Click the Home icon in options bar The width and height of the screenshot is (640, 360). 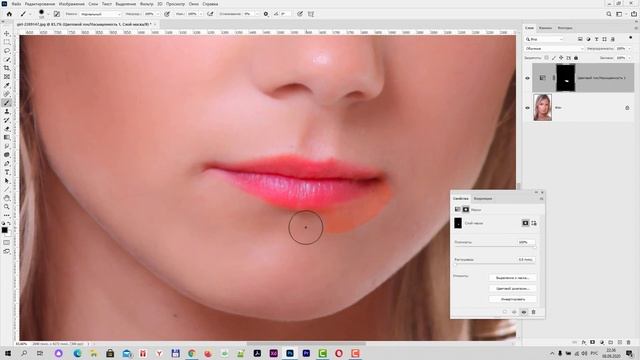point(9,14)
